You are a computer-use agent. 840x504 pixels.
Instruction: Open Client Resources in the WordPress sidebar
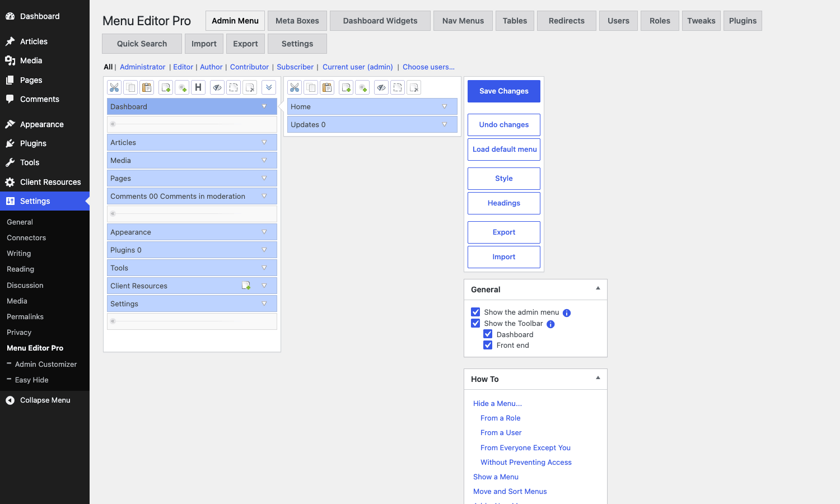click(45, 182)
